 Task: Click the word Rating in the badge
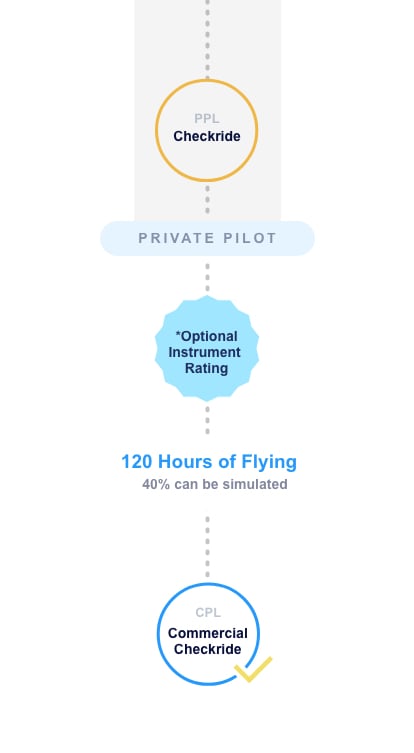tap(207, 368)
